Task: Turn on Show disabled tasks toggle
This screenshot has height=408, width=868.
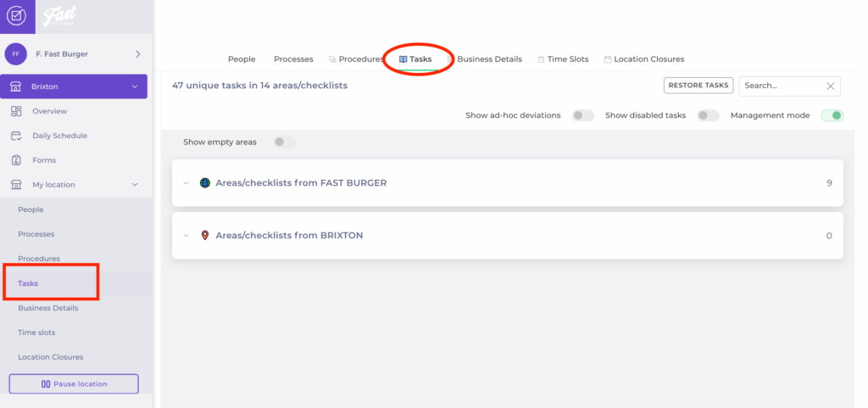Action: click(x=708, y=115)
